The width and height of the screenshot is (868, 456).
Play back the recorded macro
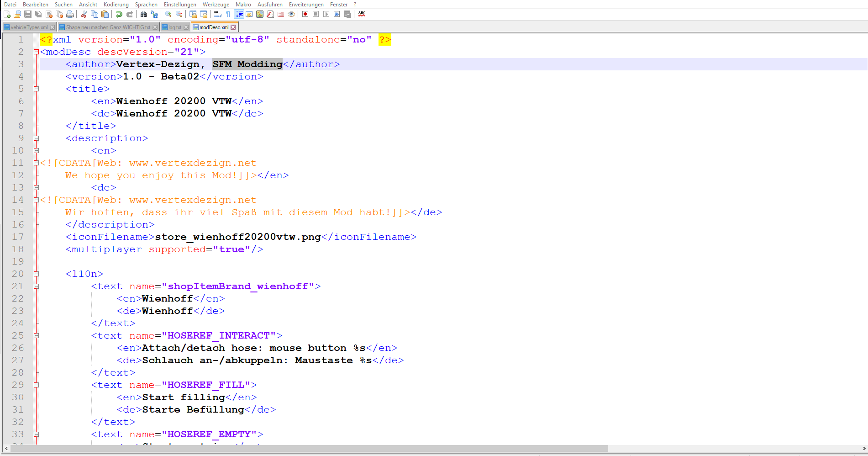[326, 14]
